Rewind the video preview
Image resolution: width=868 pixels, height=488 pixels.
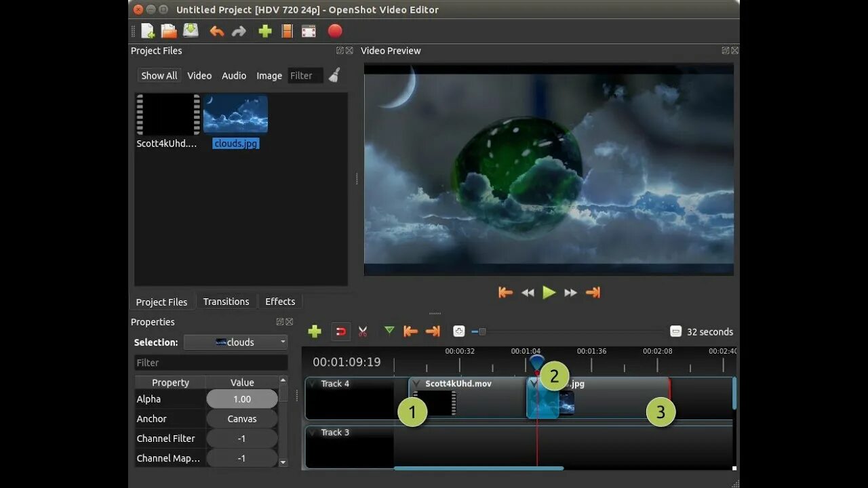pyautogui.click(x=528, y=293)
